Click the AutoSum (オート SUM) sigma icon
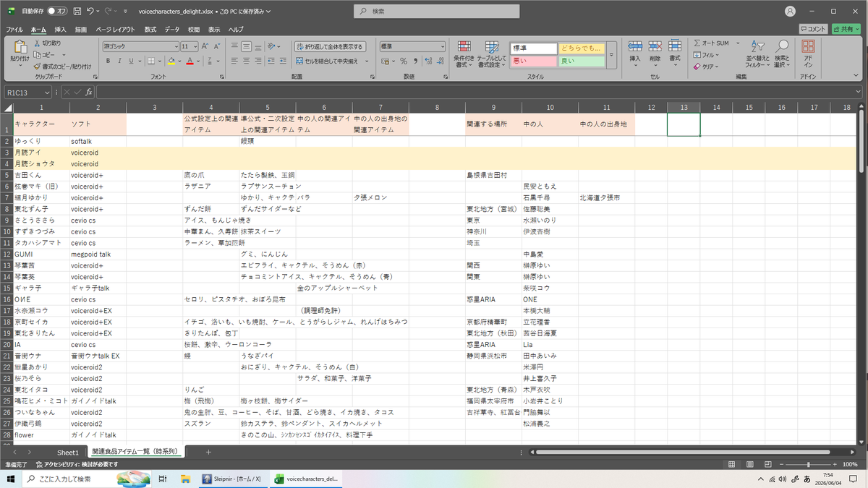 point(697,43)
